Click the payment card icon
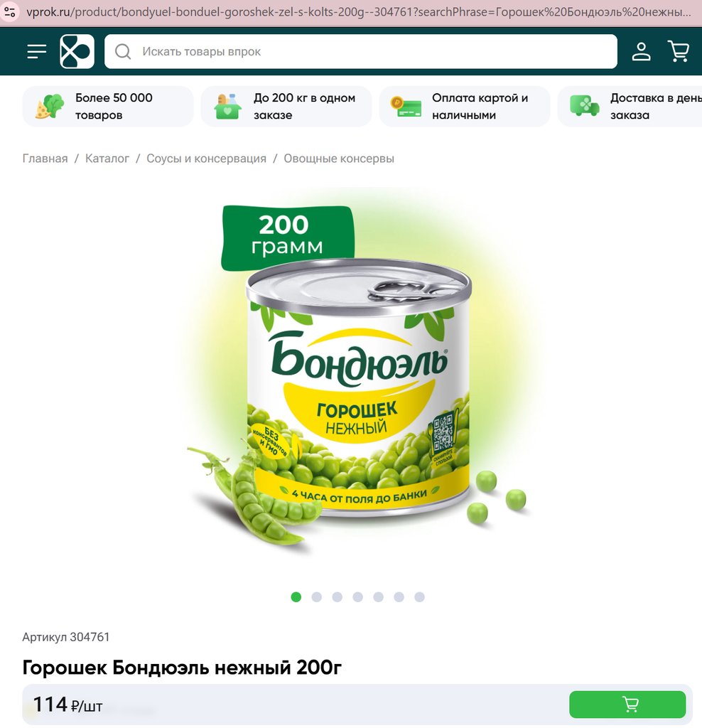This screenshot has width=702, height=728. pos(406,107)
